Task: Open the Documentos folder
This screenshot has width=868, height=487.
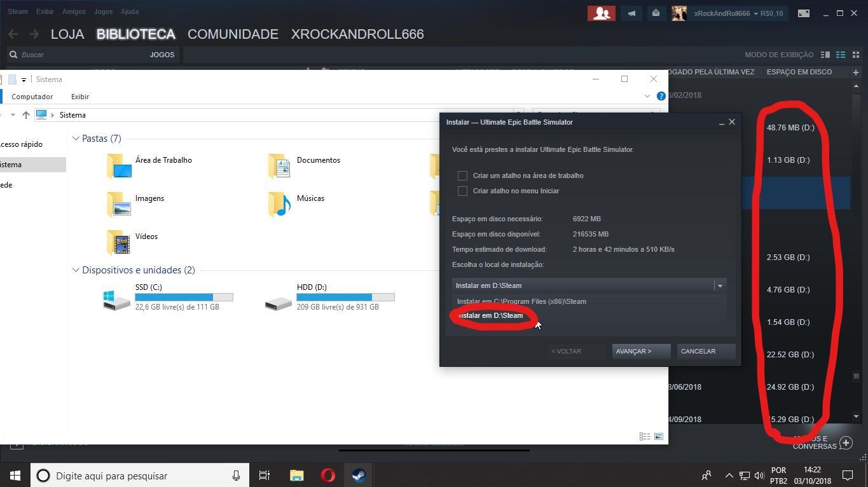Action: [x=305, y=165]
